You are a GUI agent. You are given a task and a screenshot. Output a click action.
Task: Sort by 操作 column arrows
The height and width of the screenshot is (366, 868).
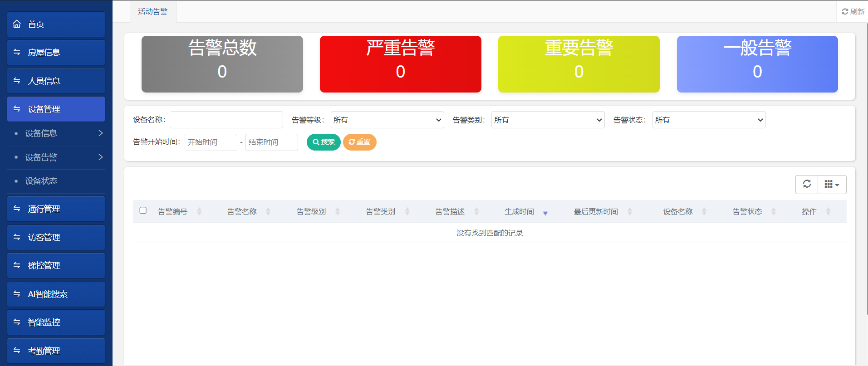click(x=828, y=211)
